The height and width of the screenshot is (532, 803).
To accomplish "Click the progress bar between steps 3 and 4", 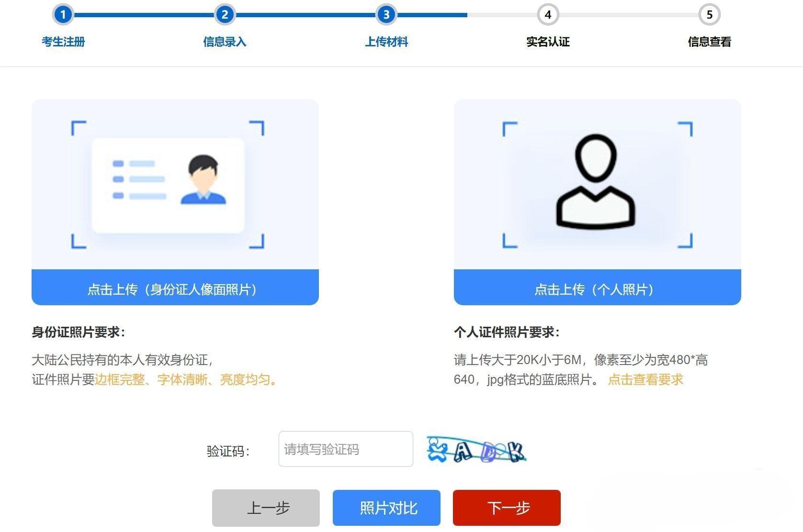I will pyautogui.click(x=467, y=14).
